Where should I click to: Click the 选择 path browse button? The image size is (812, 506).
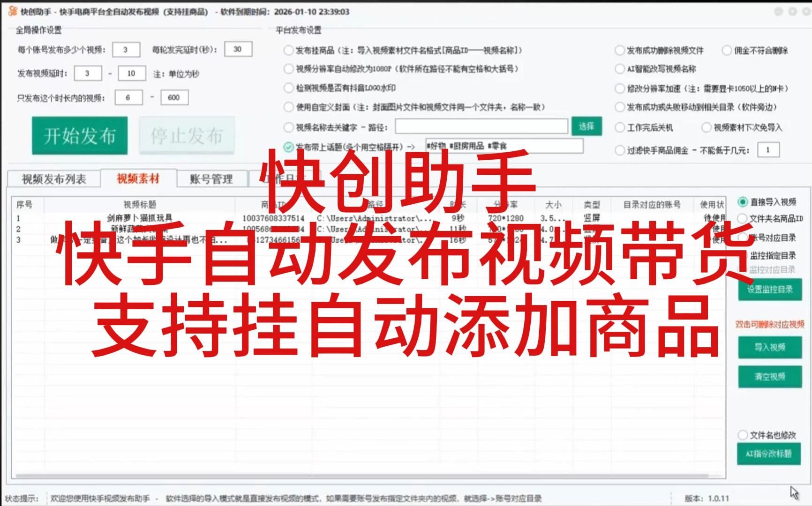coord(586,126)
